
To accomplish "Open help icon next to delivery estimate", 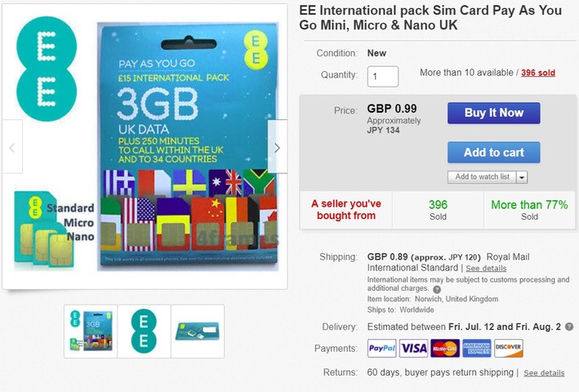I will (x=569, y=327).
